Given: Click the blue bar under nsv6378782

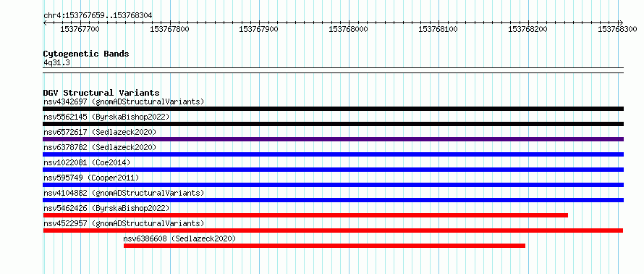Looking at the screenshot, I should point(334,154).
